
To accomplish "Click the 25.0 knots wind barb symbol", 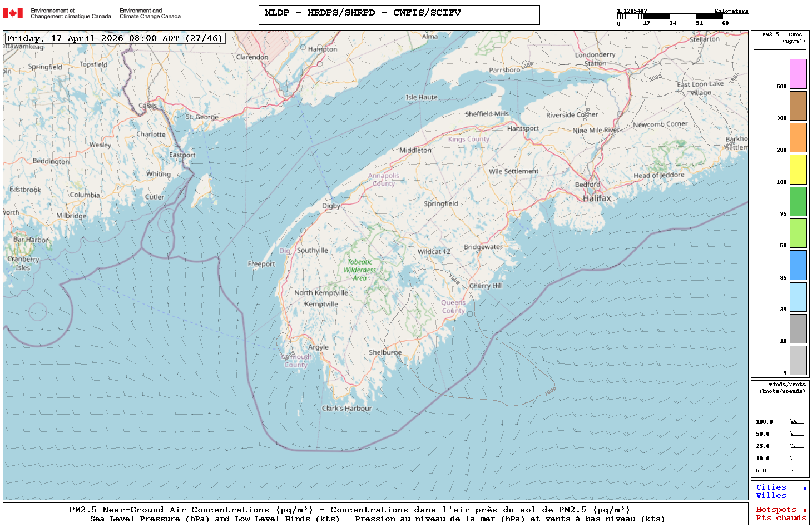I will coord(797,446).
